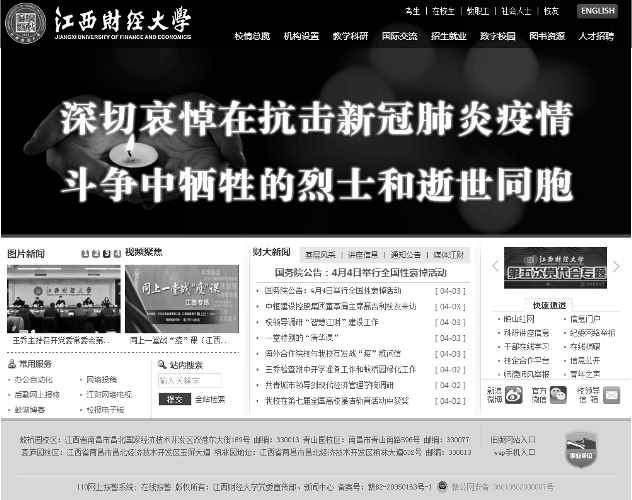The height and width of the screenshot is (500, 632).
Task: Show previous banner with left arrow
Action: click(x=495, y=266)
